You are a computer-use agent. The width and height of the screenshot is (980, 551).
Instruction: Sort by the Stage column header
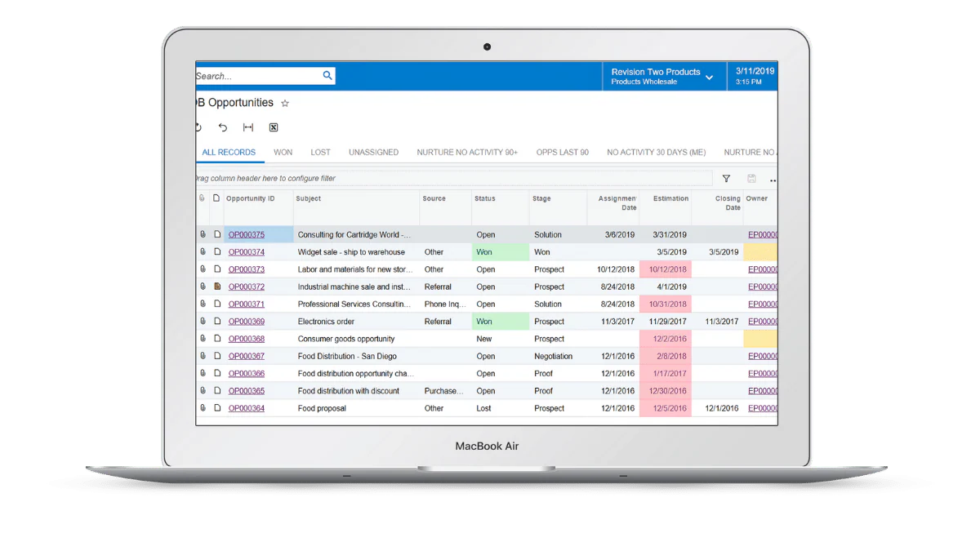point(541,198)
